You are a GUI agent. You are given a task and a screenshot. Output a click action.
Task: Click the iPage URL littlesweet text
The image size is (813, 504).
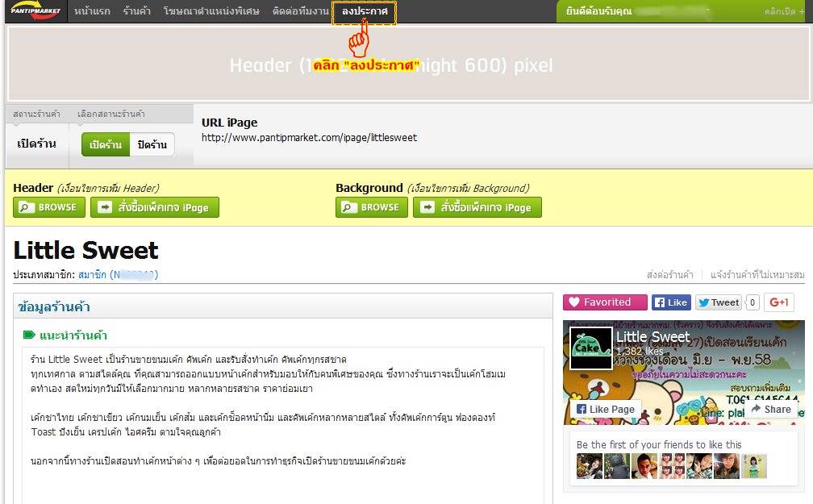(309, 137)
